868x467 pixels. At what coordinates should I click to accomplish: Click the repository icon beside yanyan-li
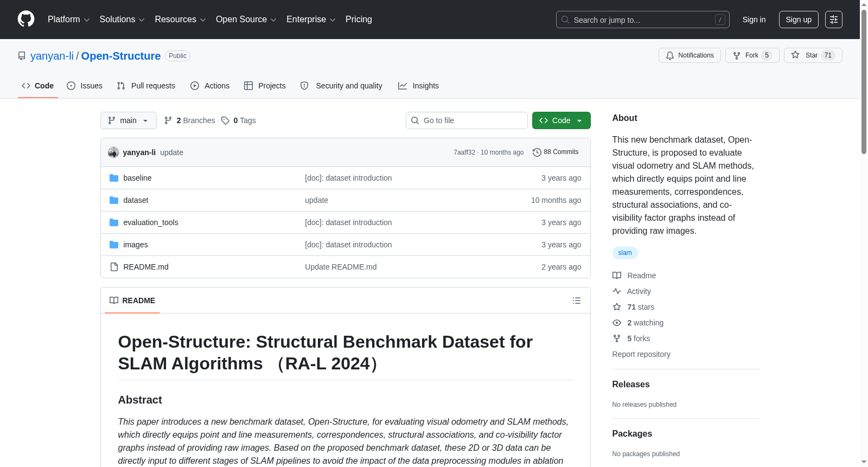(x=22, y=56)
